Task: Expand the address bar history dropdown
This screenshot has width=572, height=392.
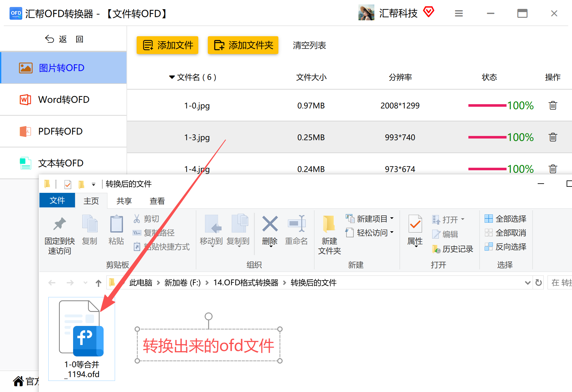Action: [528, 283]
